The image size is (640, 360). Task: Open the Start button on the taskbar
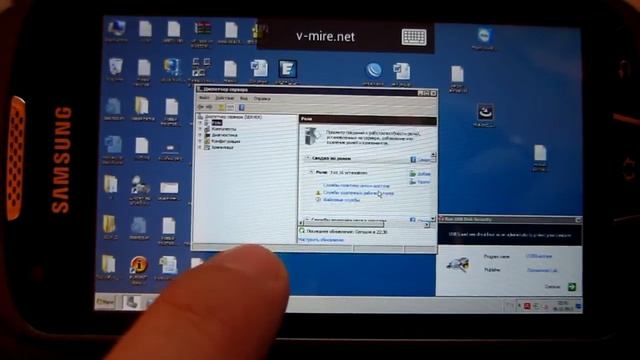[x=106, y=302]
